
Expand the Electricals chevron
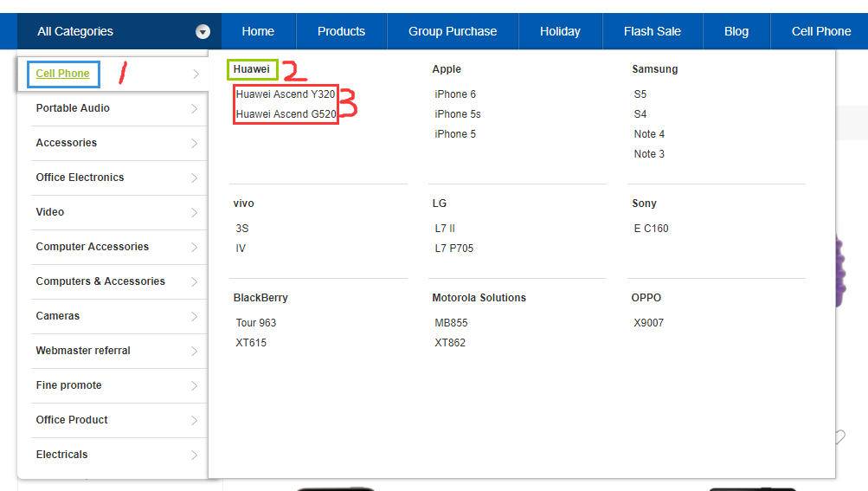[195, 455]
